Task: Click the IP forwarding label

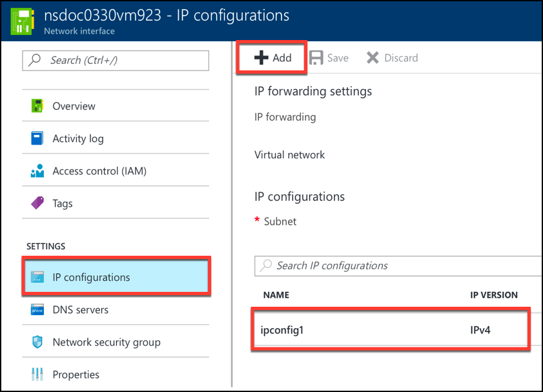Action: click(285, 117)
